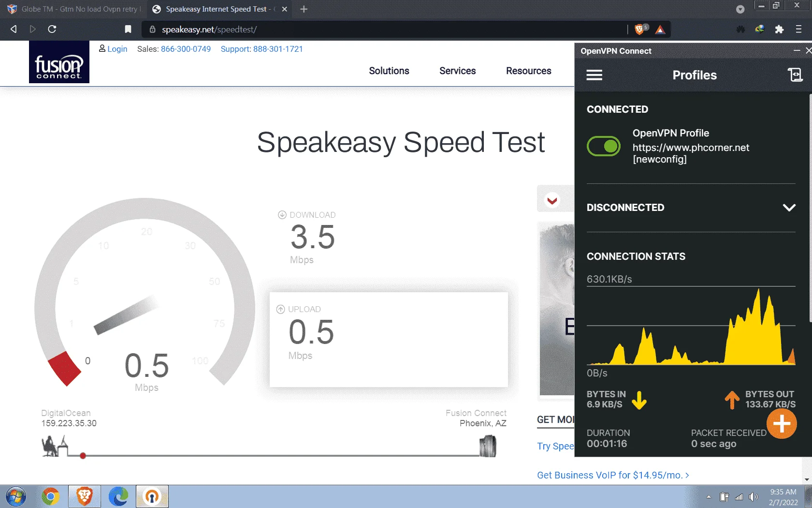
Task: Open Brave browser from the taskbar
Action: pos(85,496)
